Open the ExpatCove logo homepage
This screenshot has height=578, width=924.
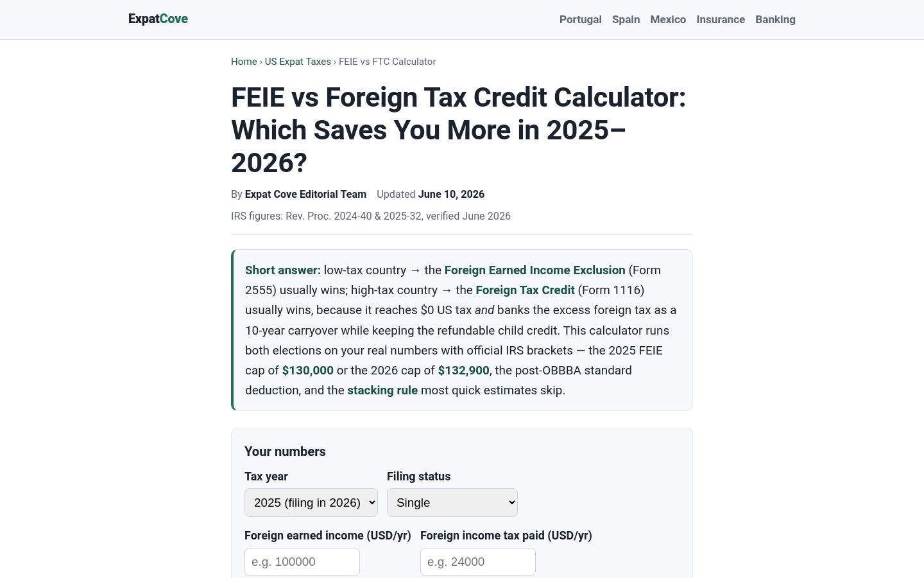tap(158, 19)
